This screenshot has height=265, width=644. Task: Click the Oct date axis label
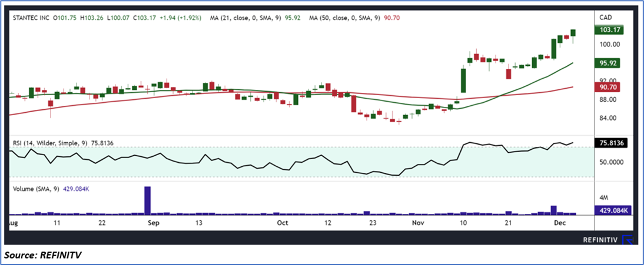pyautogui.click(x=283, y=223)
